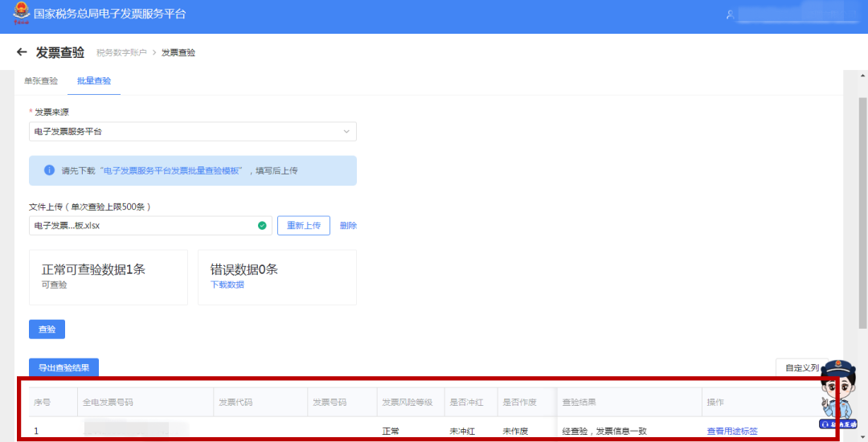
Task: Click the 删除 link
Action: pos(348,226)
